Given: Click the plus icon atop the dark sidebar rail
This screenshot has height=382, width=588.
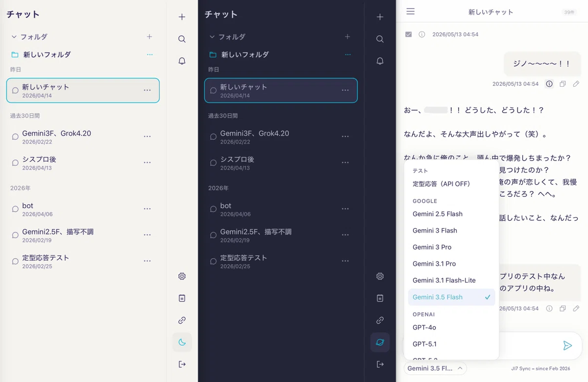Looking at the screenshot, I should pos(380,17).
